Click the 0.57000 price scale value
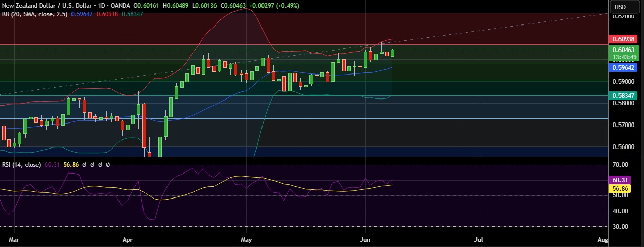This screenshot has height=247, width=644. click(624, 125)
